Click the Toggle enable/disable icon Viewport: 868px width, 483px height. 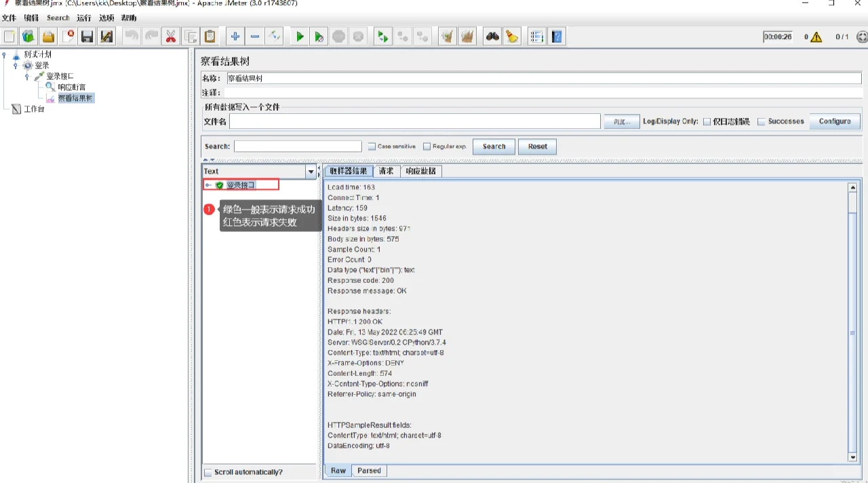pyautogui.click(x=274, y=37)
